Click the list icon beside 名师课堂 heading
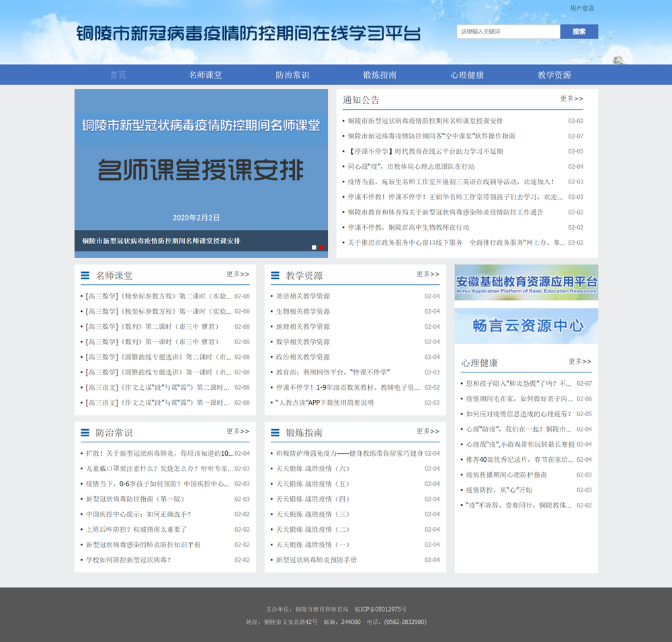Image resolution: width=672 pixels, height=642 pixels. [85, 276]
